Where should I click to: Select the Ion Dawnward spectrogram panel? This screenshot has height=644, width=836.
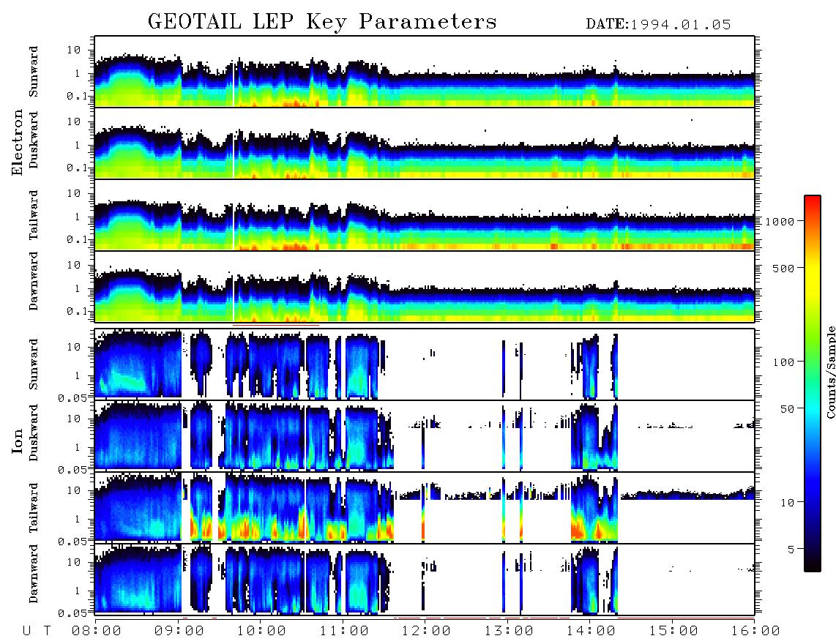point(425,580)
